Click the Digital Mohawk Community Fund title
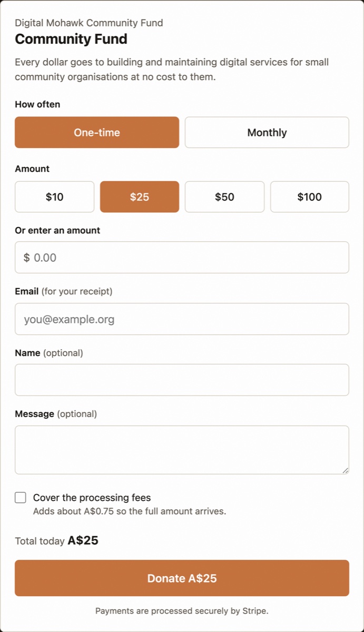This screenshot has width=364, height=632. click(x=89, y=23)
